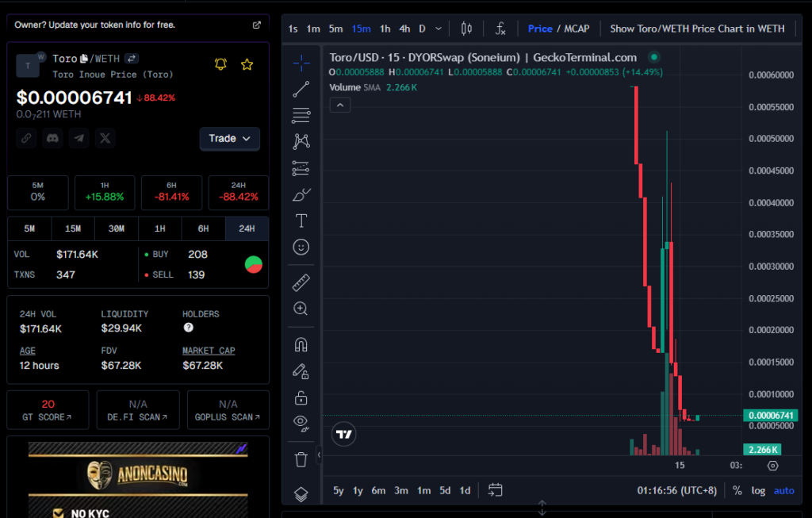Click the holders help question mark
Viewport: 812px width, 518px height.
click(189, 328)
